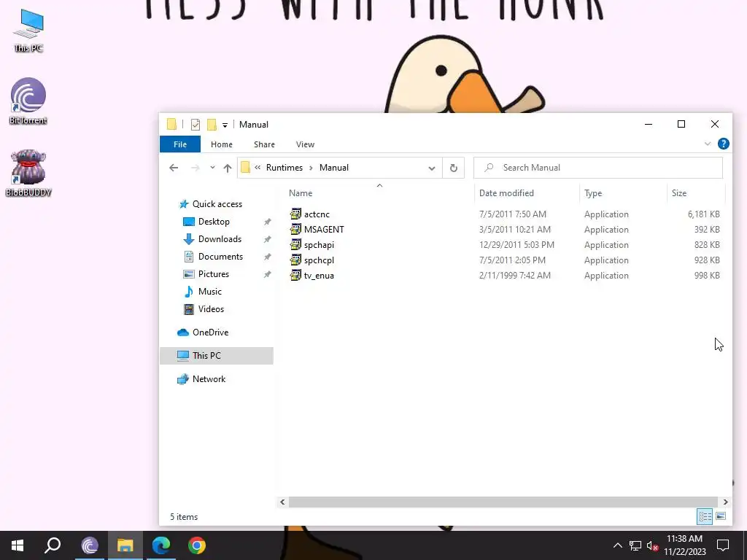Open Pictures in navigation pane
Image resolution: width=747 pixels, height=560 pixels.
click(x=214, y=274)
